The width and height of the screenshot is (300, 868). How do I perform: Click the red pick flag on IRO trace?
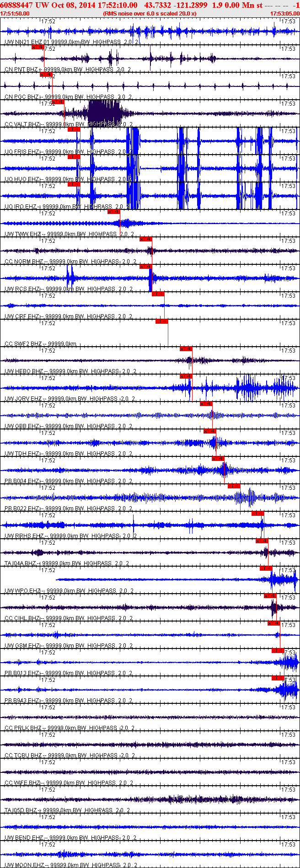(74, 184)
